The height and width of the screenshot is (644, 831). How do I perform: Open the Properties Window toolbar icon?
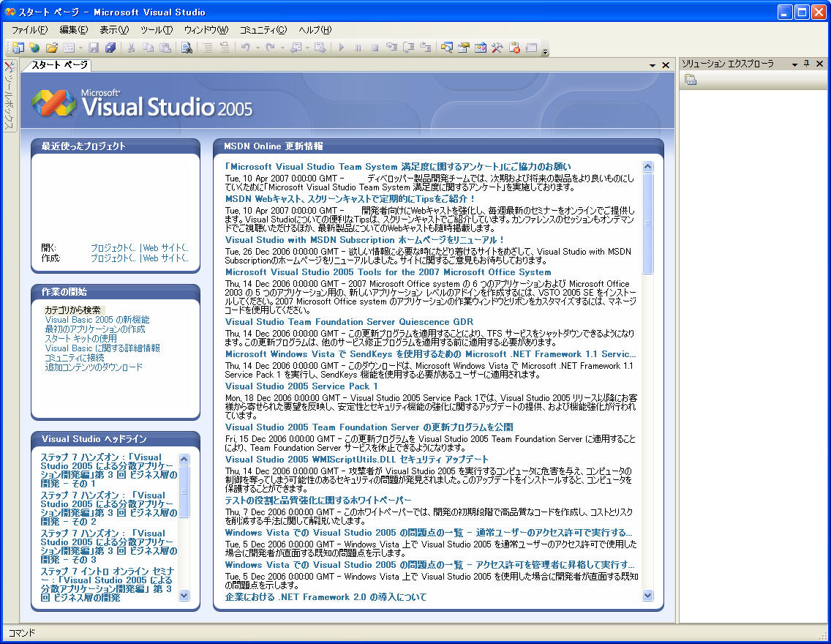(464, 48)
